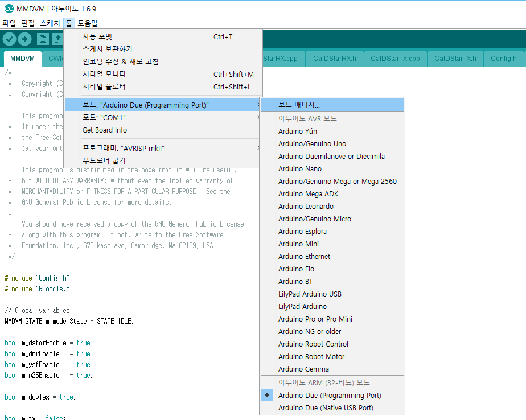
Task: Switch to the CalDStarRX.h tab
Action: (335, 59)
